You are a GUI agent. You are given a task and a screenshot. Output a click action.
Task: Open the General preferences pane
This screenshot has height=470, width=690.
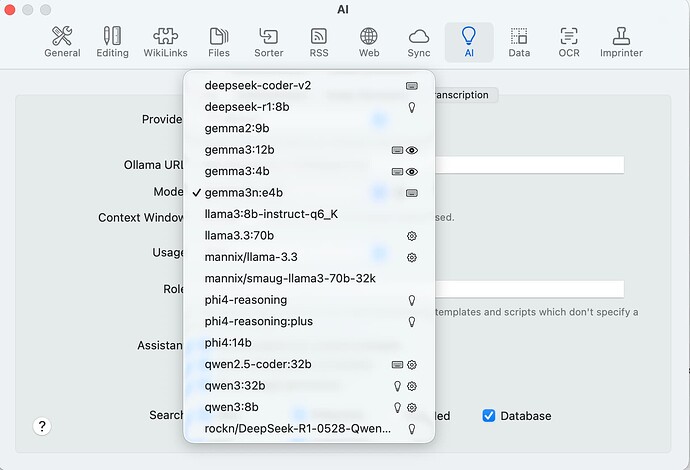tap(62, 42)
